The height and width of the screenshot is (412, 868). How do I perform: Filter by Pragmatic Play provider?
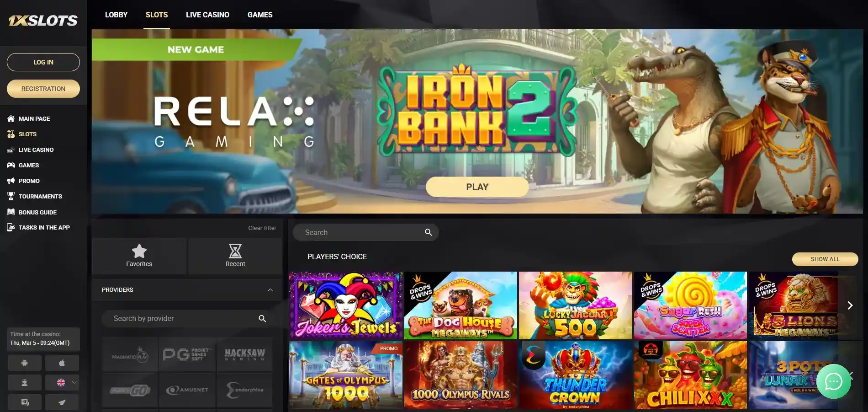coord(130,354)
